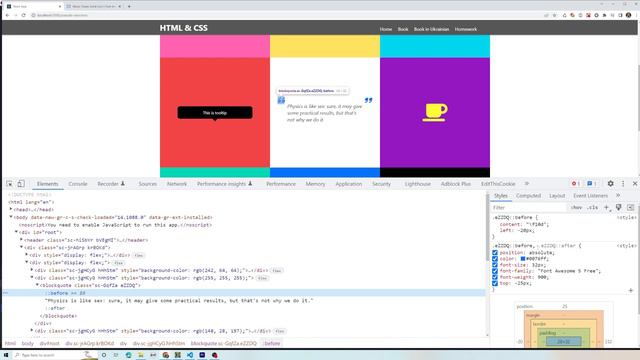This screenshot has width=640, height=360.
Task: Click Book link in page header
Action: (x=403, y=29)
